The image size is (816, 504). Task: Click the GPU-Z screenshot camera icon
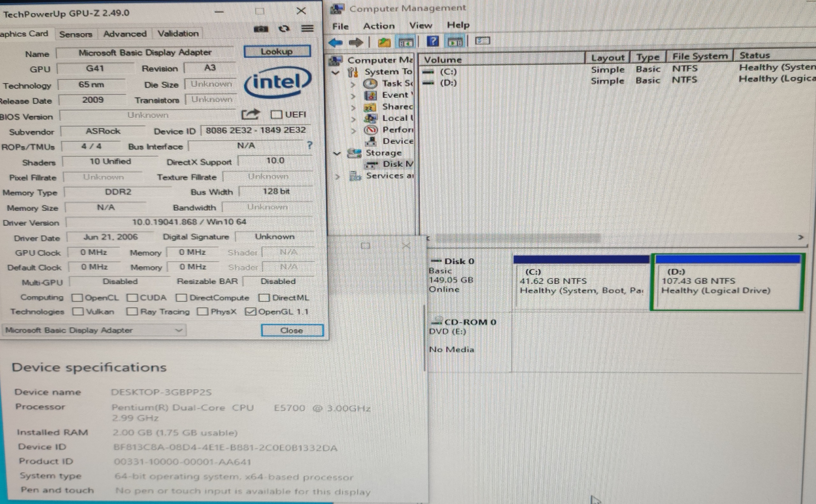click(261, 29)
